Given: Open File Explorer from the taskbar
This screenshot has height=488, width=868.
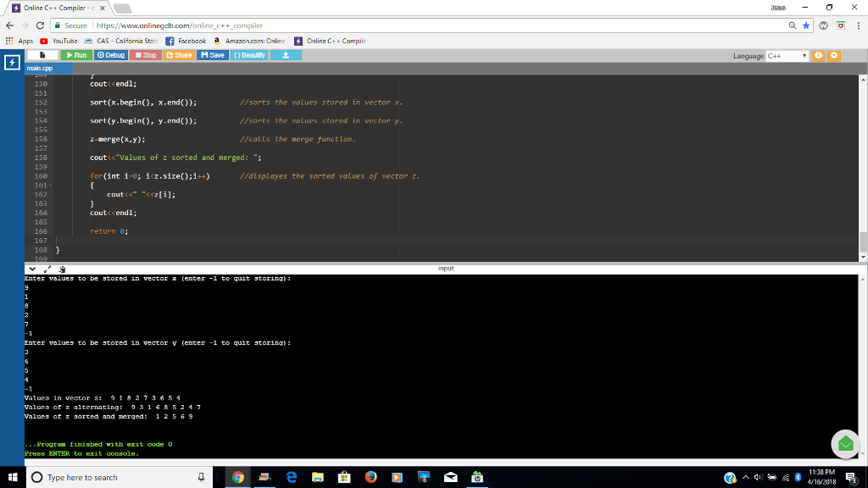Looking at the screenshot, I should click(x=318, y=477).
